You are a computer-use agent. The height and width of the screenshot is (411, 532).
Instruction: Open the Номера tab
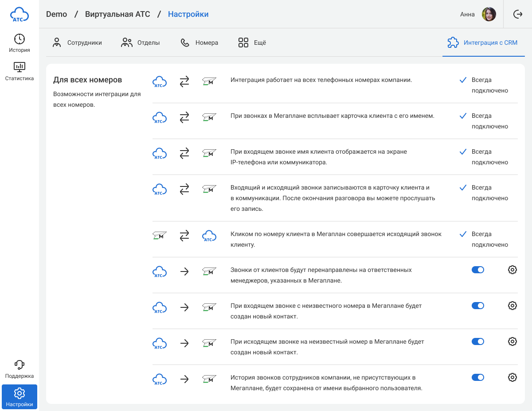[199, 43]
